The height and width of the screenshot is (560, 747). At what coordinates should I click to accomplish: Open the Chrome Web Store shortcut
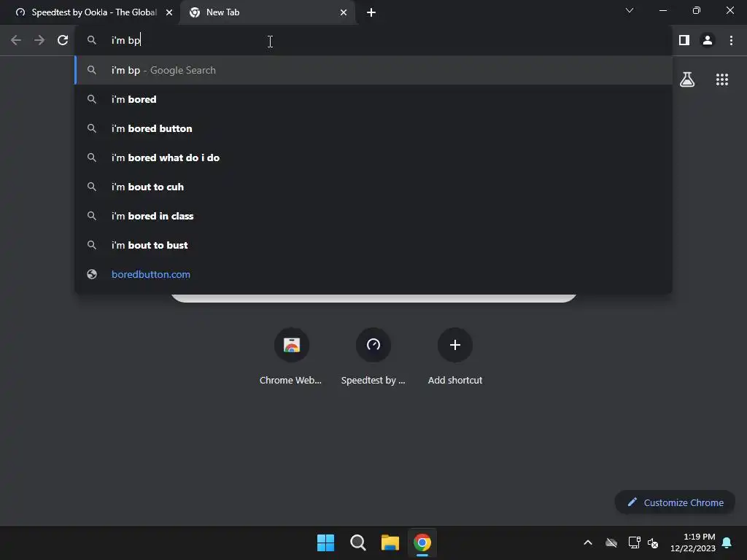coord(291,356)
